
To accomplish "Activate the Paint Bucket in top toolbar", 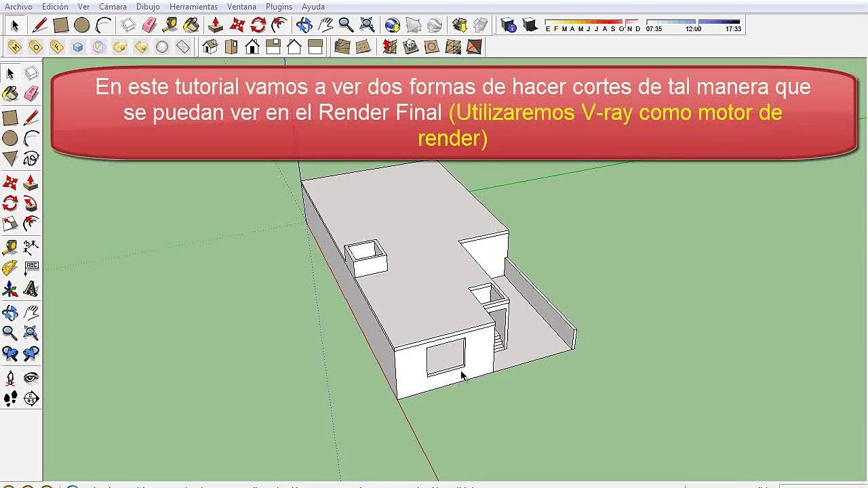I will pos(192,26).
